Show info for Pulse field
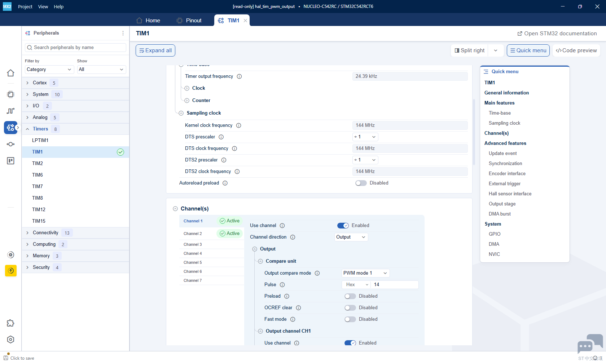The image size is (606, 364). tap(282, 285)
